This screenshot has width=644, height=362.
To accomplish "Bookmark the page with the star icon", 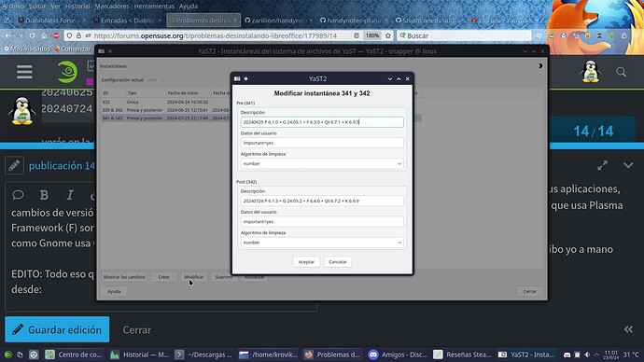I will [387, 35].
